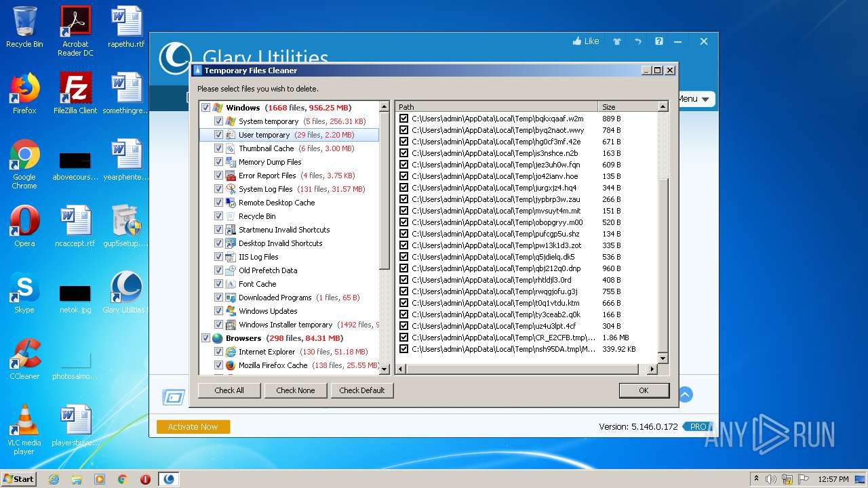Image resolution: width=868 pixels, height=488 pixels.
Task: Toggle the Recycle Bin checkbox in the cleaner list
Action: pyautogui.click(x=218, y=216)
